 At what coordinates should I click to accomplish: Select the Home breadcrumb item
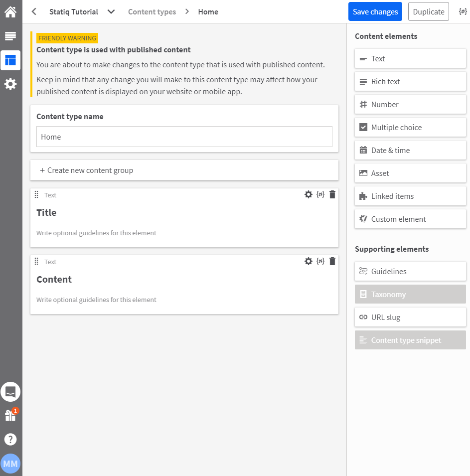[x=208, y=11]
